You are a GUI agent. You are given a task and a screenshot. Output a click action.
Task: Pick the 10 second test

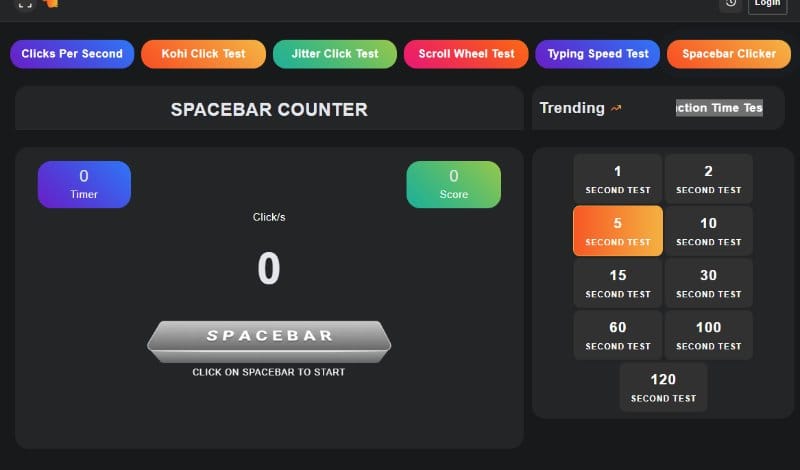click(708, 231)
